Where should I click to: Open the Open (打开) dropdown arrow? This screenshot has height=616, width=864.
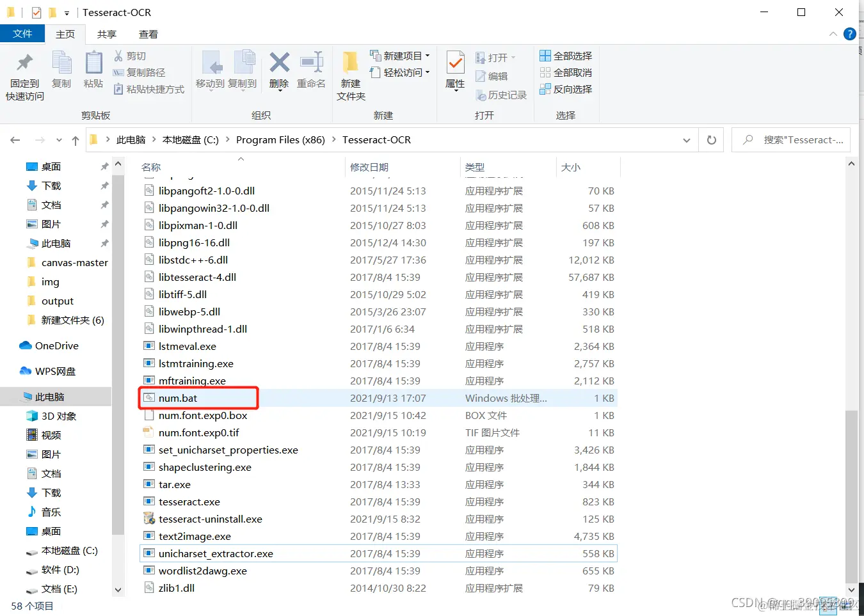click(513, 58)
